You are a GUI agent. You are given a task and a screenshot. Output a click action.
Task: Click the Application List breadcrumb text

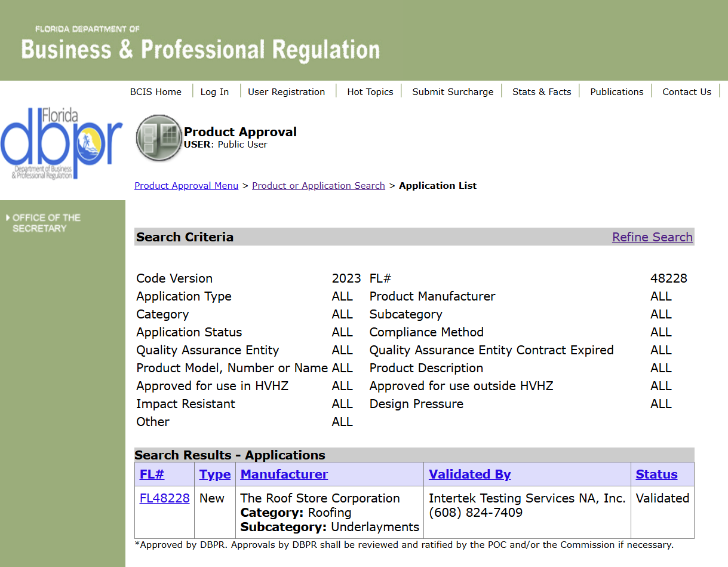438,186
